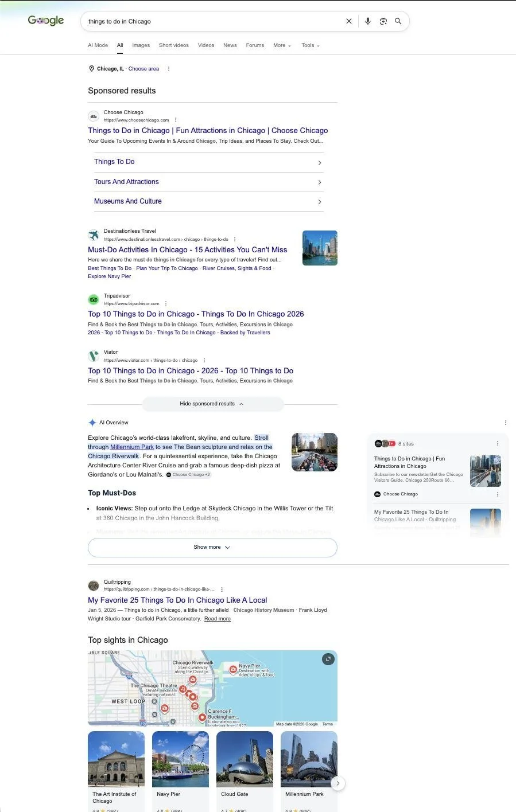Open Google Lens image search icon
This screenshot has height=812, width=516.
tap(383, 21)
